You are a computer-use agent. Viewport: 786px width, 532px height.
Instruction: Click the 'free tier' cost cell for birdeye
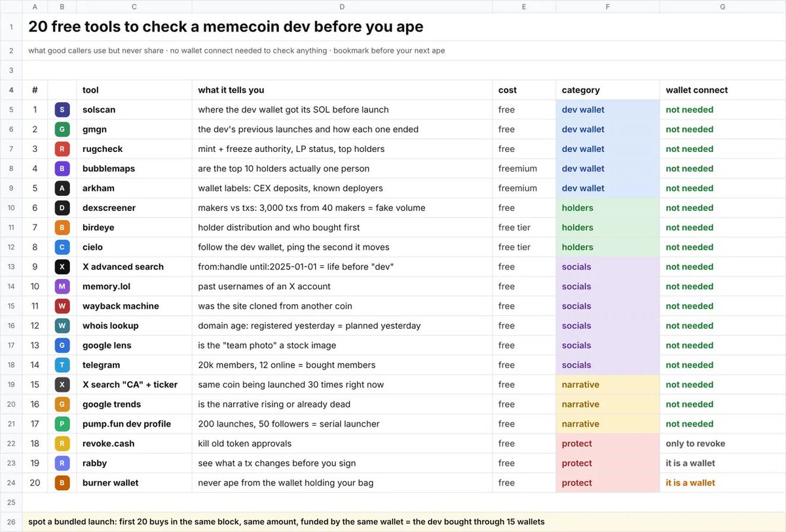(524, 227)
